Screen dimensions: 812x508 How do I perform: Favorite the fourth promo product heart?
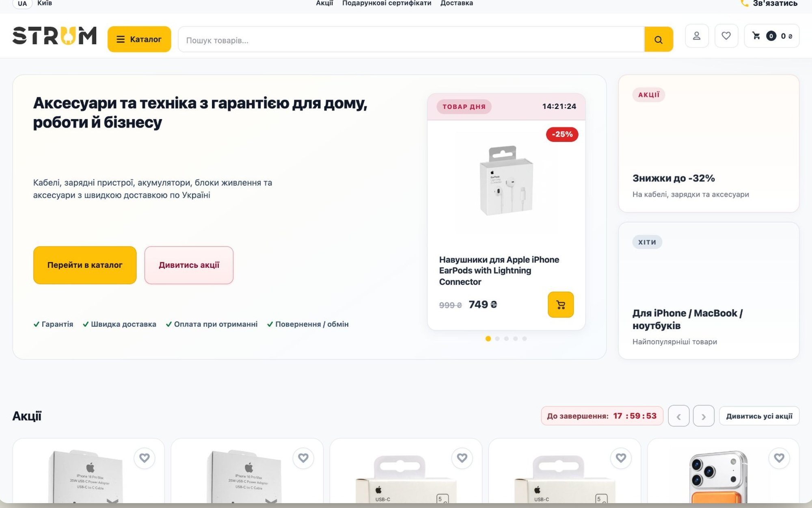coord(621,458)
